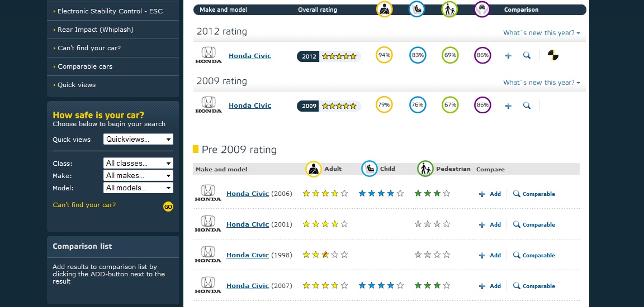Click Adult icon in Pre 2009 table header

click(314, 169)
